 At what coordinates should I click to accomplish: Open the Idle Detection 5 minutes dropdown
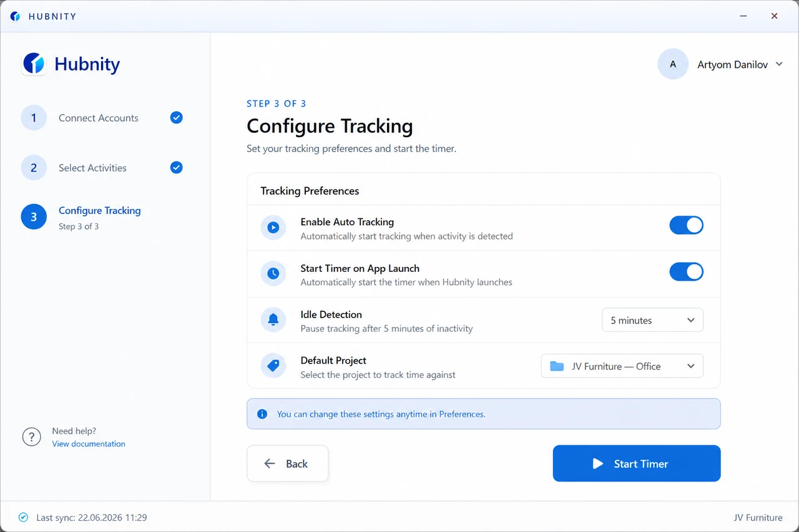pos(652,320)
